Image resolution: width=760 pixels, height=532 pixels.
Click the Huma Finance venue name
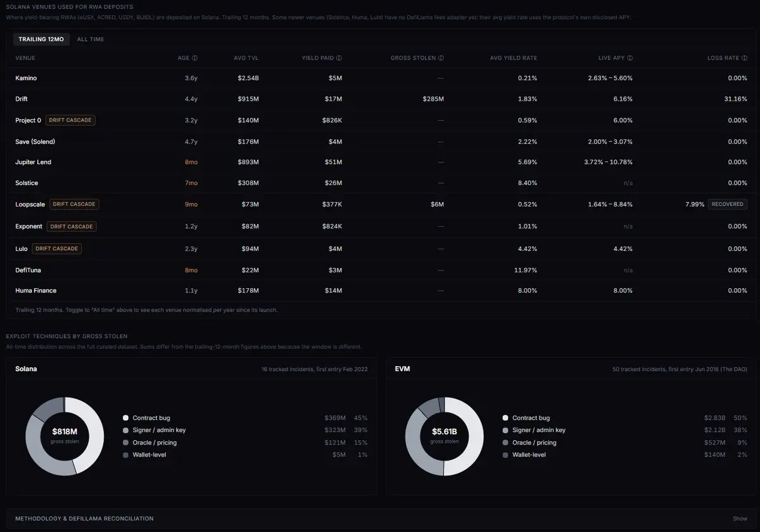pyautogui.click(x=35, y=291)
